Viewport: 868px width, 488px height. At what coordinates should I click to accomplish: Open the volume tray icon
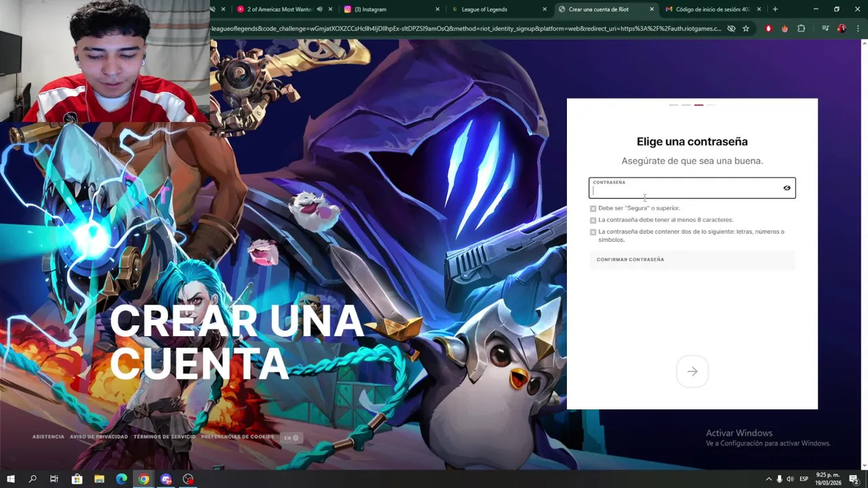tap(790, 479)
